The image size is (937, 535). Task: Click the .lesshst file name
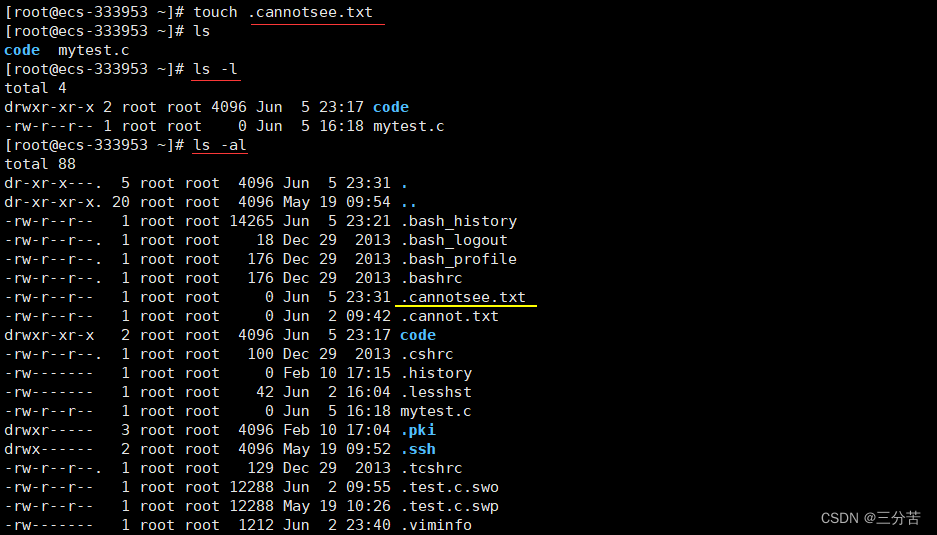436,392
